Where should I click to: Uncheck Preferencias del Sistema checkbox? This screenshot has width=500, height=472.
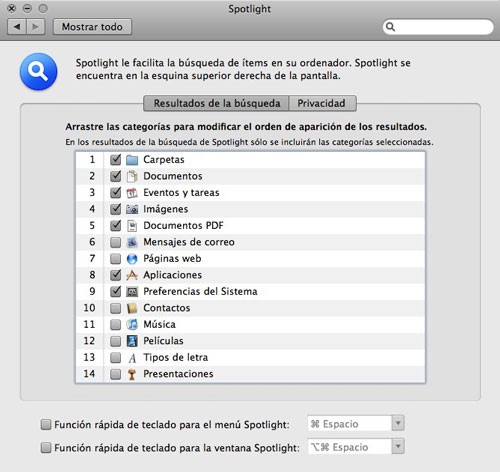116,291
